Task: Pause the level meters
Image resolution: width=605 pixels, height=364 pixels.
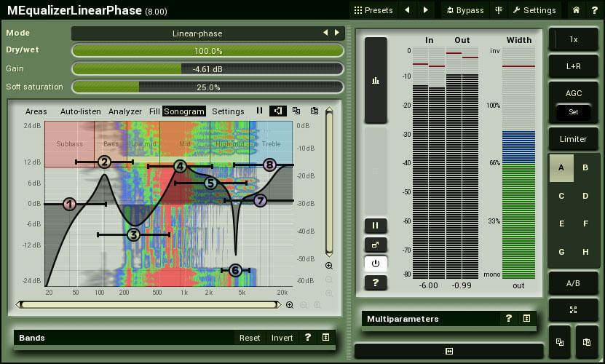Action: pos(376,226)
